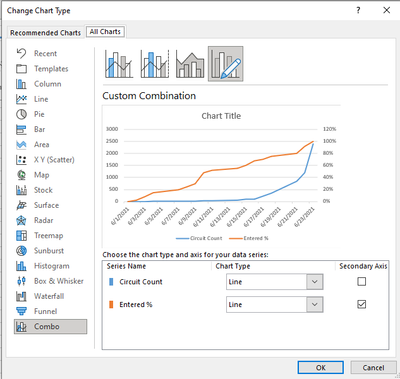The height and width of the screenshot is (379, 400).
Task: Pick the Surface chart icon
Action: pyautogui.click(x=21, y=205)
